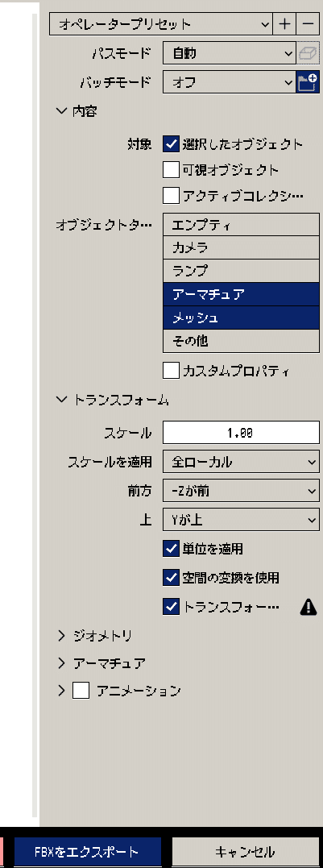Viewport: 323px width, 868px height.
Task: Enable カスタムプロパティ checkbox
Action: pyautogui.click(x=171, y=372)
